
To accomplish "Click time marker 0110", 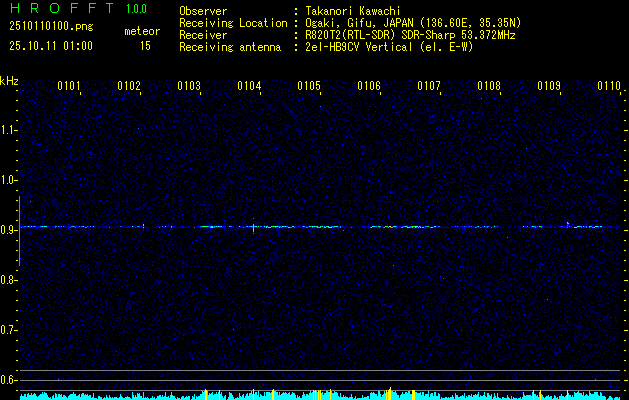I will pyautogui.click(x=609, y=86).
